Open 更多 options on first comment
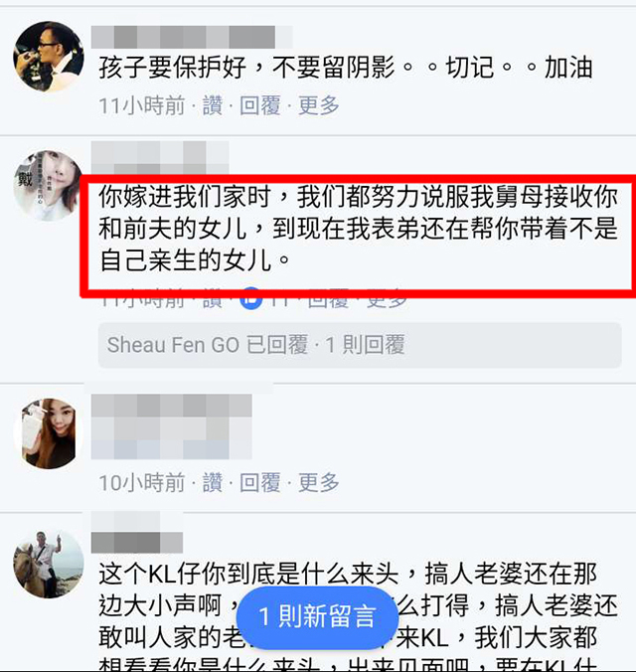 pos(319,105)
